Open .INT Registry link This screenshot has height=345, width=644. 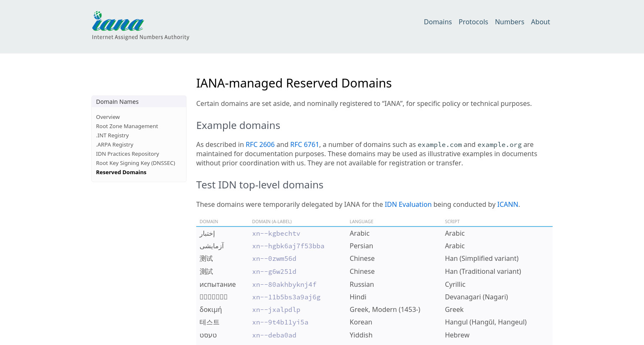pyautogui.click(x=112, y=135)
